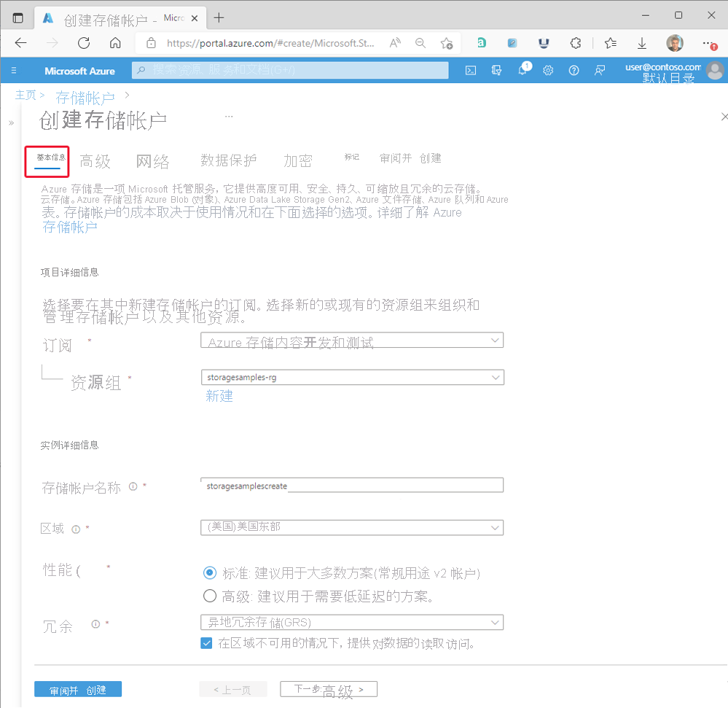Focus the Azure search resources box
Viewport: 728px width, 708px height.
290,70
